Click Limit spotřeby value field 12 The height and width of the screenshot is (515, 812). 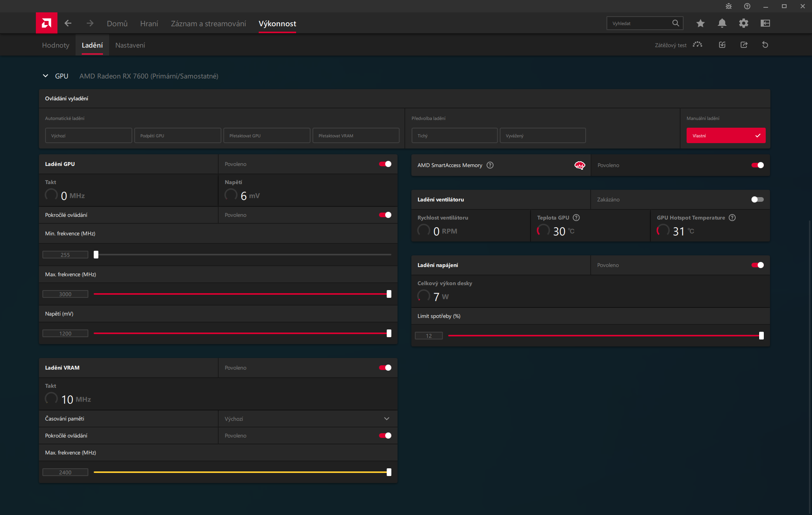pyautogui.click(x=429, y=336)
